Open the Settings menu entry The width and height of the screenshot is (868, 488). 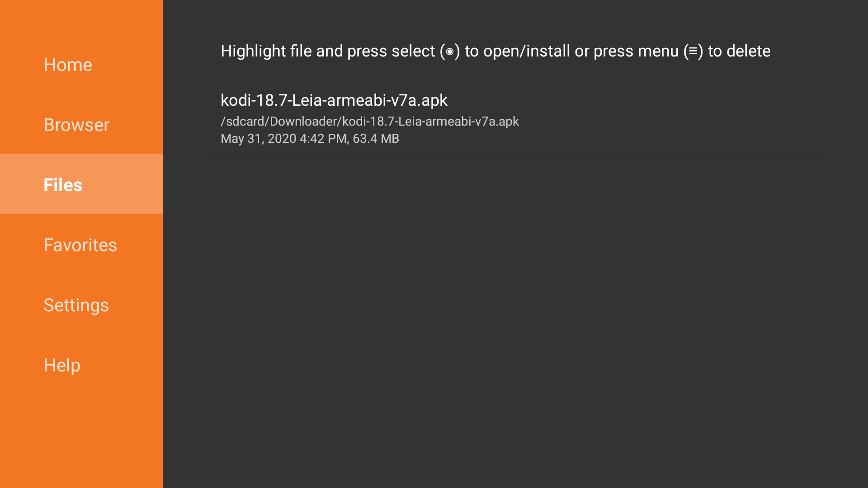tap(76, 305)
